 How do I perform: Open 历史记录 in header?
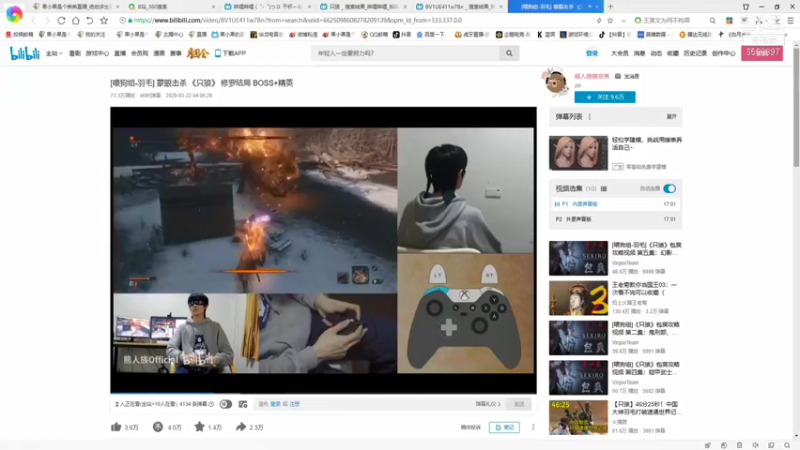695,53
